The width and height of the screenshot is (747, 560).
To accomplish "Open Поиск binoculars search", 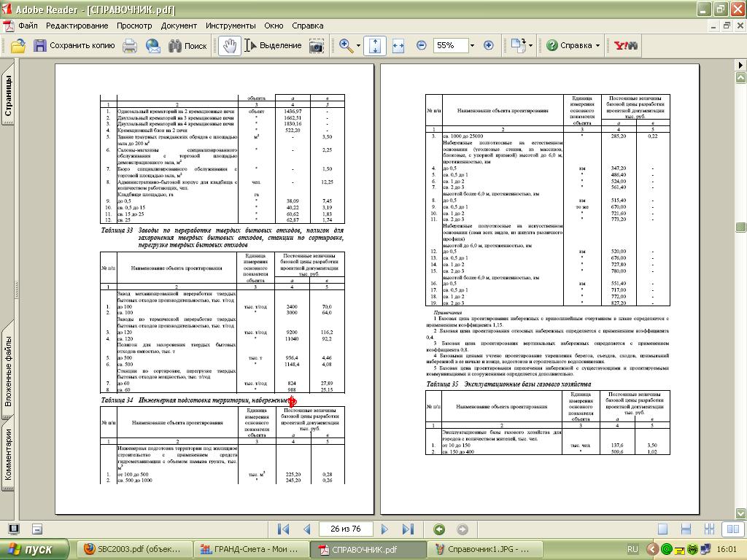I will pyautogui.click(x=187, y=46).
